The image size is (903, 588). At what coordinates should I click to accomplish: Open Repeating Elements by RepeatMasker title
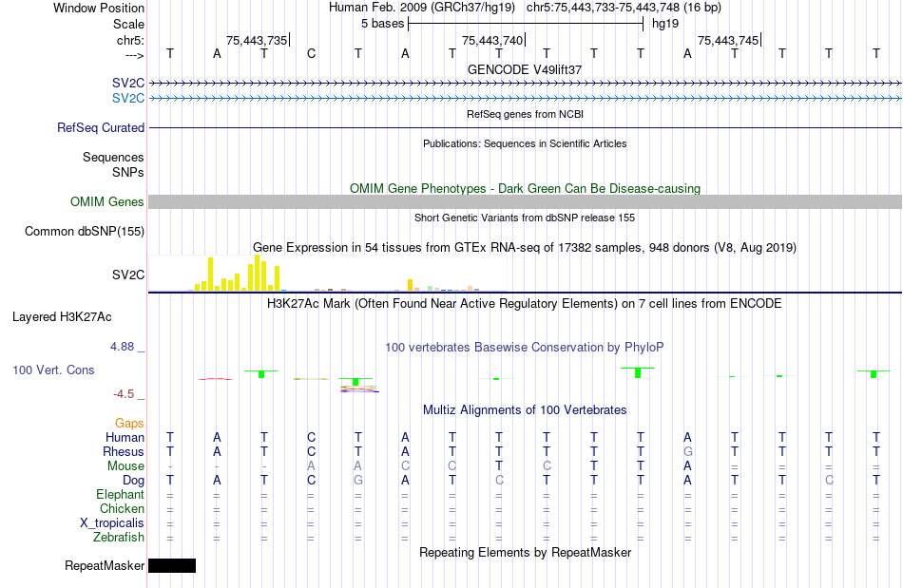[x=525, y=552]
